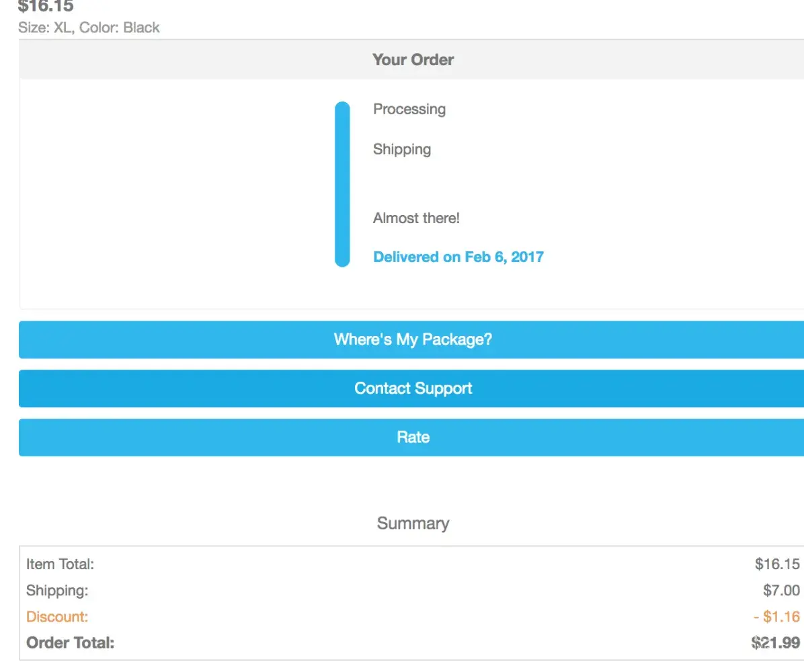This screenshot has height=672, width=804.
Task: Click the blue vertical order progress bar
Action: (x=342, y=184)
